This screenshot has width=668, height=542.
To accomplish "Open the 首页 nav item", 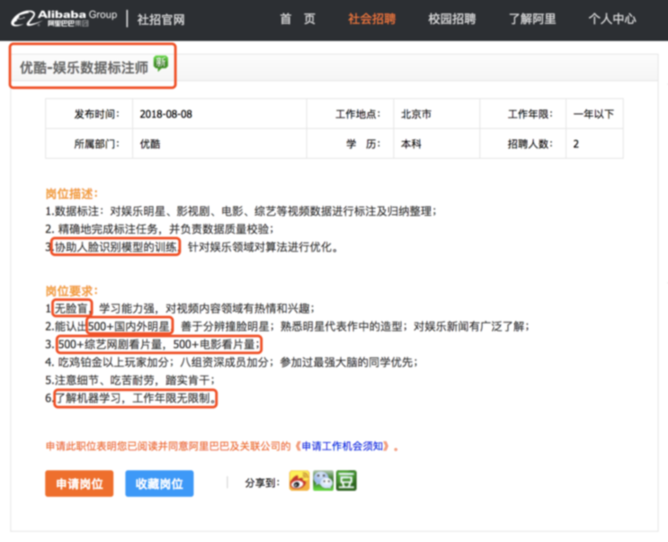I will point(297,19).
